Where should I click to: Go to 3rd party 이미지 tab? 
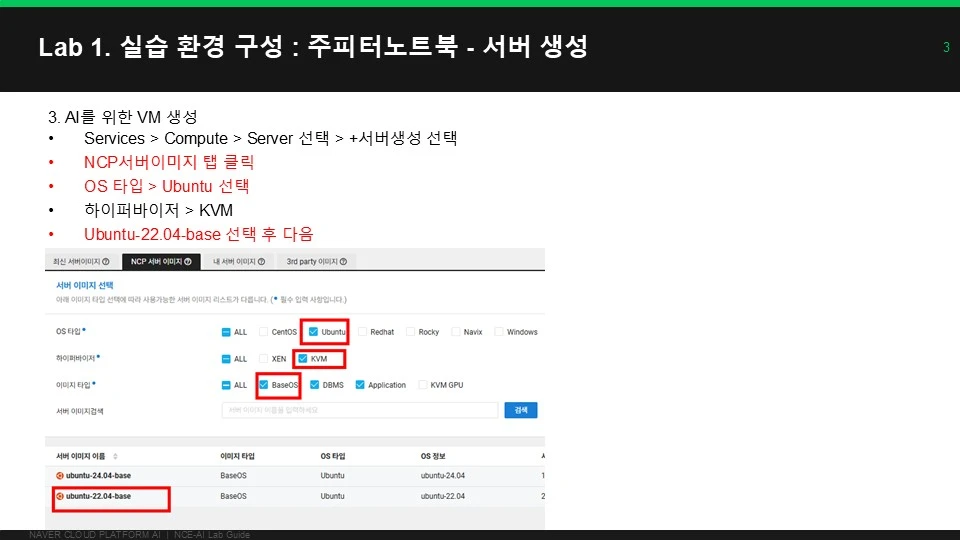[317, 261]
